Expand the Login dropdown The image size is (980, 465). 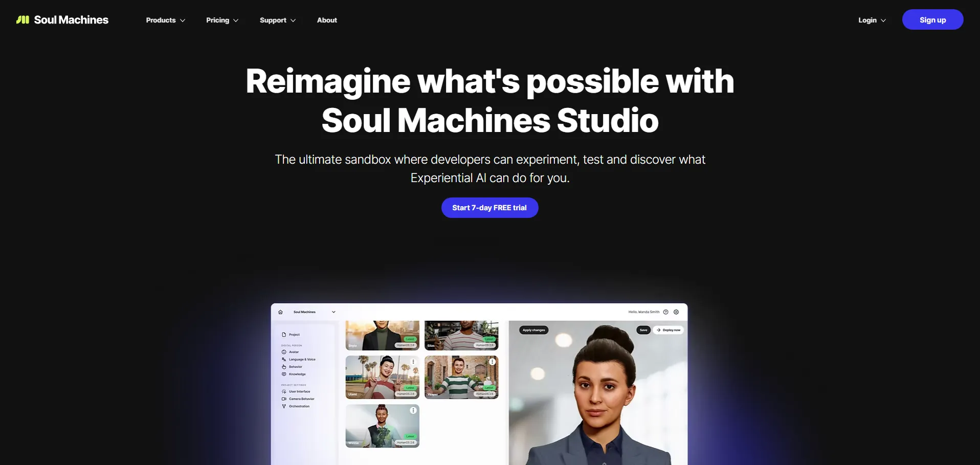pyautogui.click(x=872, y=20)
